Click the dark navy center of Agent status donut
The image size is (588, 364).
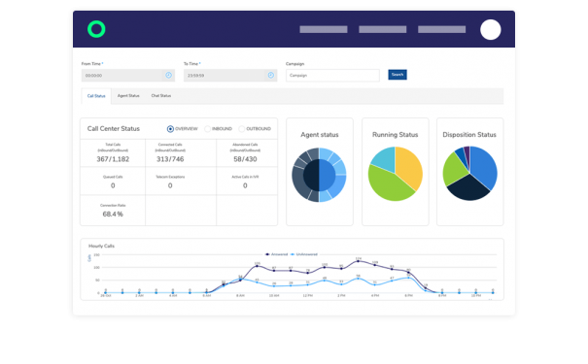tap(312, 176)
